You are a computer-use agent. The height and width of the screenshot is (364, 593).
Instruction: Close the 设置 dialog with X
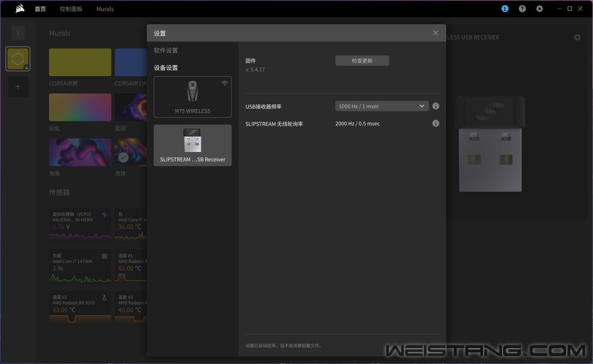click(x=435, y=33)
